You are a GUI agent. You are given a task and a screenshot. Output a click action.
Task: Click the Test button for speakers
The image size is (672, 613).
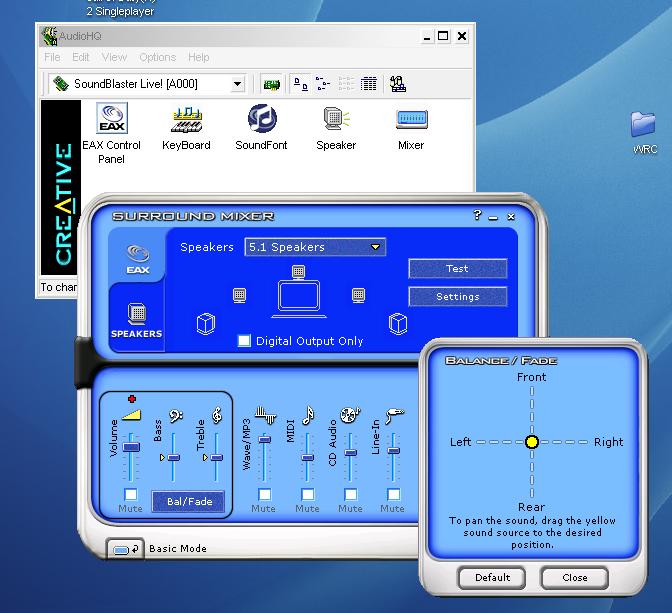pyautogui.click(x=458, y=269)
